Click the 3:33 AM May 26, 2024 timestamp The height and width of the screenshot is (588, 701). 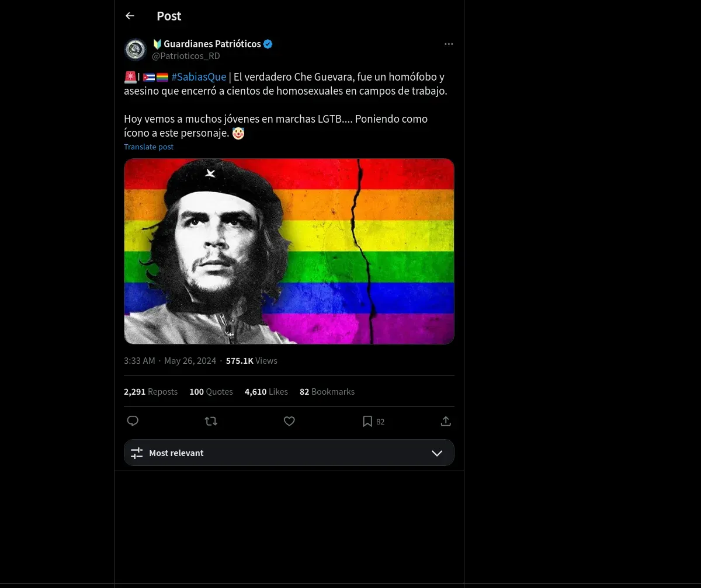[x=170, y=361]
